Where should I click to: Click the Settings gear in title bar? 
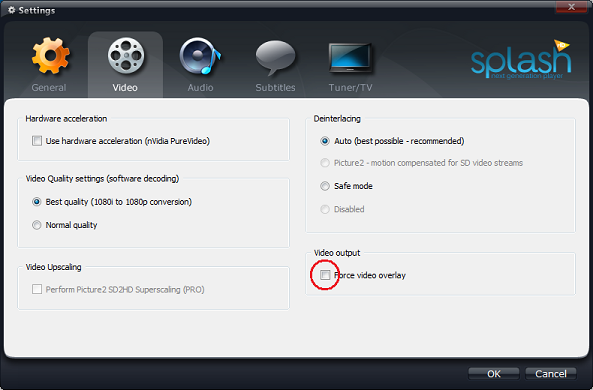12,10
